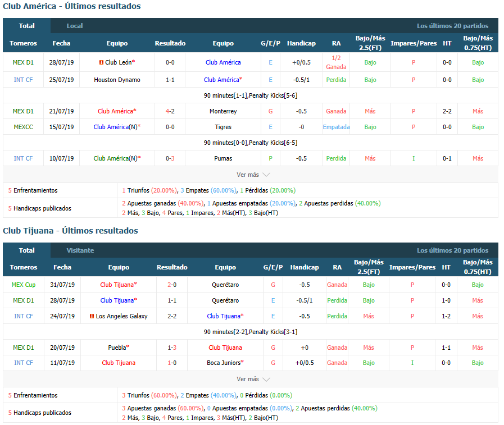Click '1 Apuestas empatadas (20.00%)' summary text
This screenshot has height=425, width=504.
coord(251,203)
